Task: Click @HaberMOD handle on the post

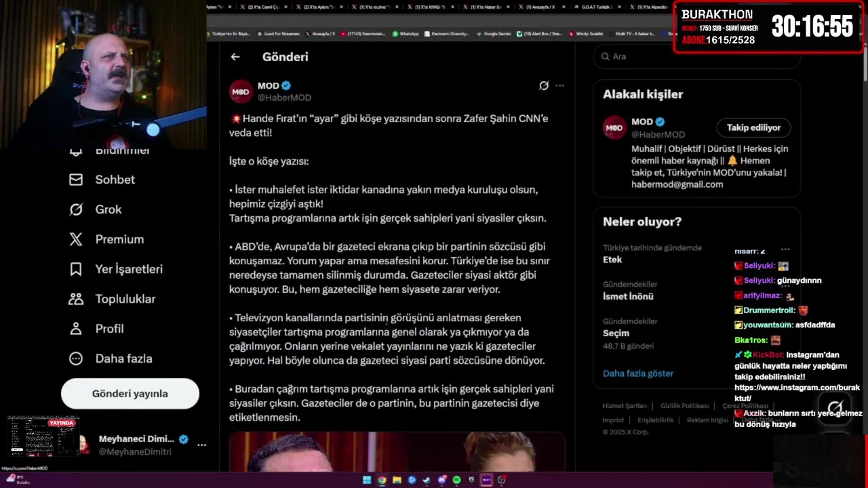Action: [284, 98]
